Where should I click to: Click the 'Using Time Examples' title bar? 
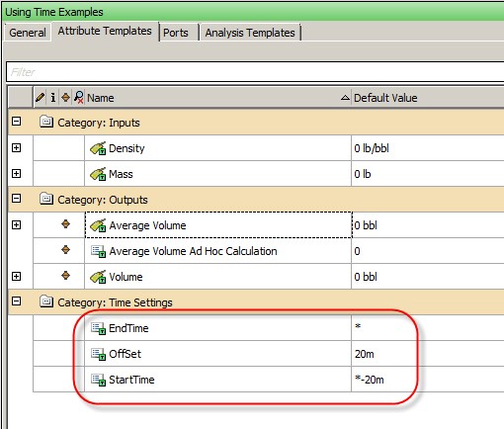(254, 12)
